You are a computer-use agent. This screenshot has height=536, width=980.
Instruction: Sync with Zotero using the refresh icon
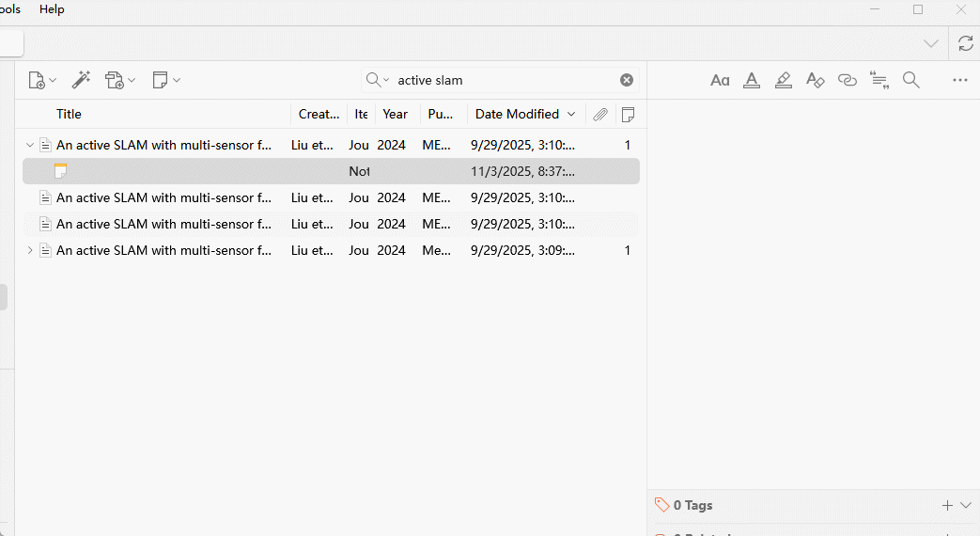pos(966,43)
